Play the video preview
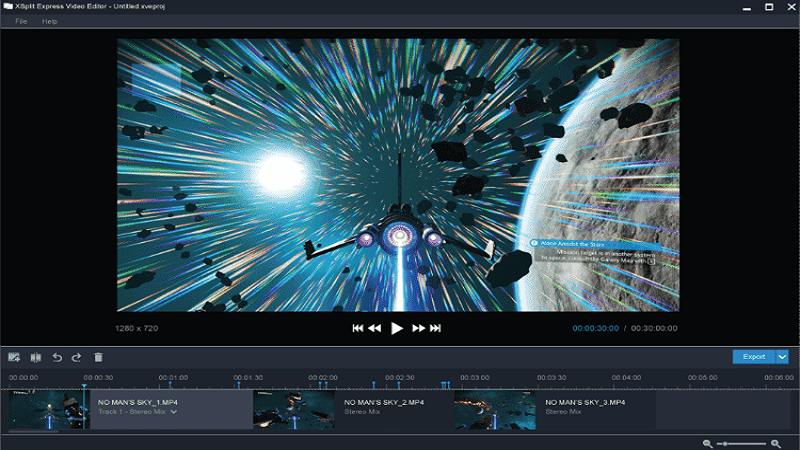 click(397, 328)
